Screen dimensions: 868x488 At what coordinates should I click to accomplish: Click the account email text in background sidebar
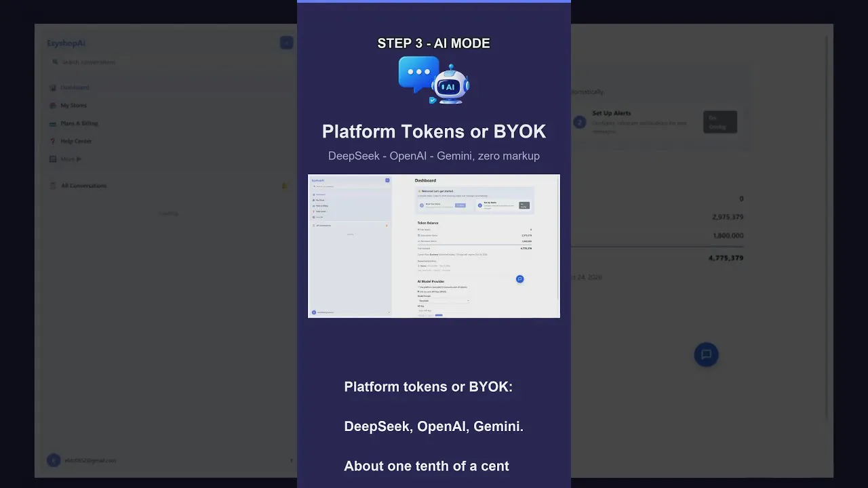pos(90,460)
